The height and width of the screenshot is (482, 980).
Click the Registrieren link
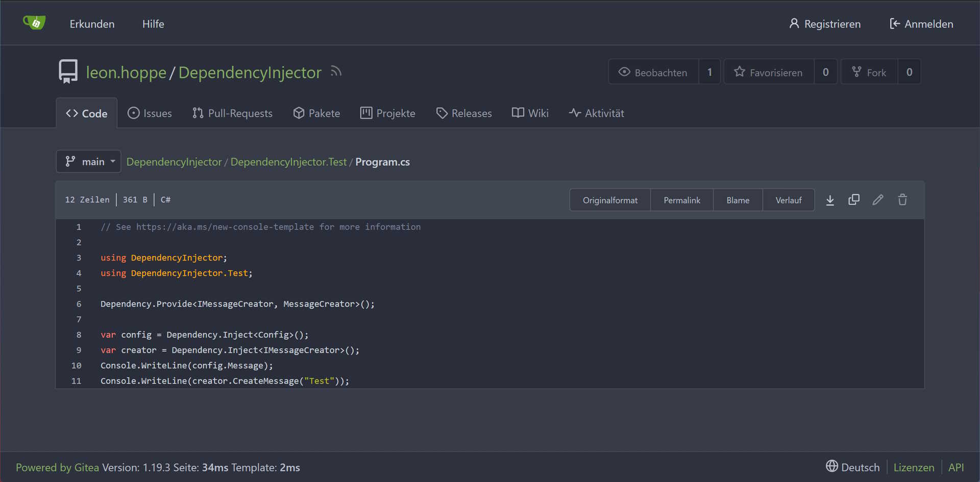825,24
